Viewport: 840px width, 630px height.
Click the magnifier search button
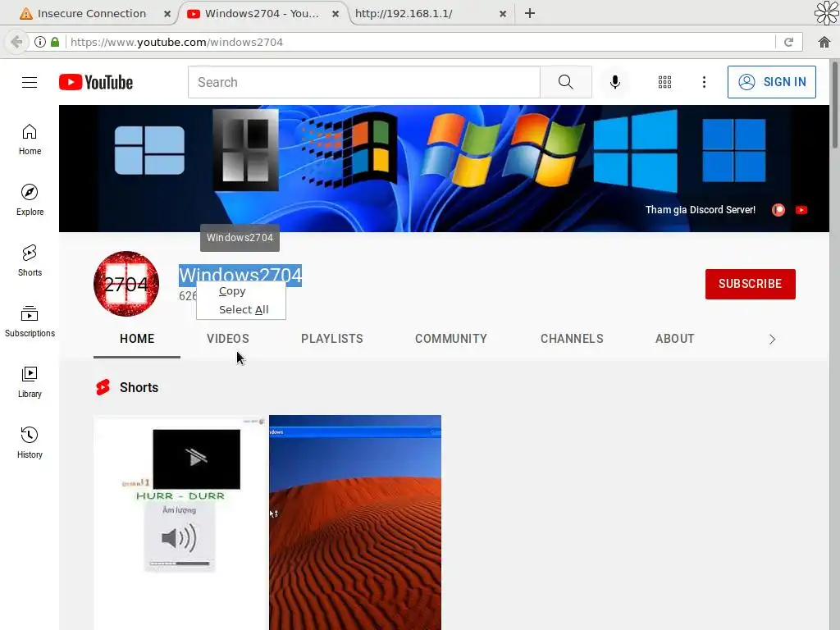click(x=566, y=82)
